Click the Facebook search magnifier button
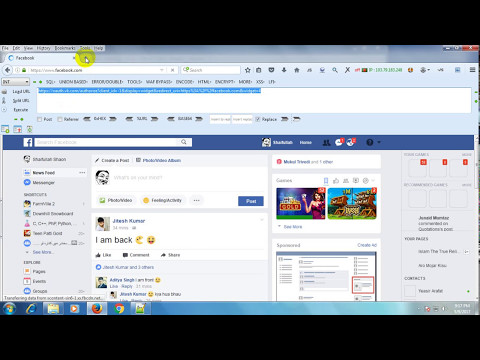The width and height of the screenshot is (480, 360). pos(184,142)
